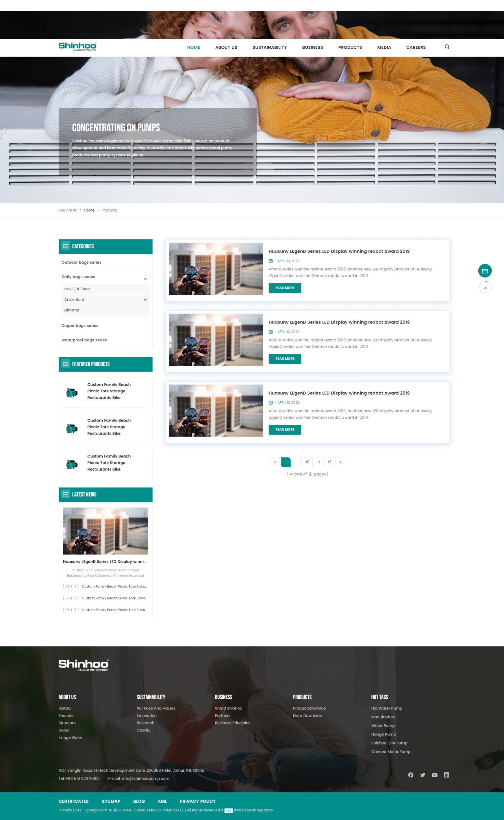This screenshot has width=504, height=820.
Task: Collapse the Daily bags series category
Action: coord(145,278)
